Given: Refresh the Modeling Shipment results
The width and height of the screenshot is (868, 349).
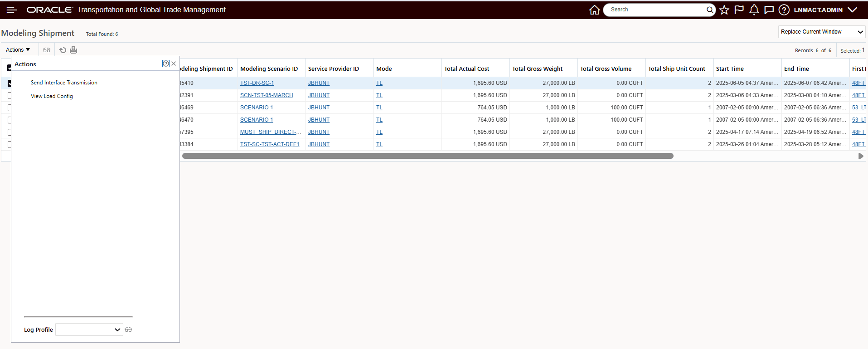Looking at the screenshot, I should [x=63, y=50].
